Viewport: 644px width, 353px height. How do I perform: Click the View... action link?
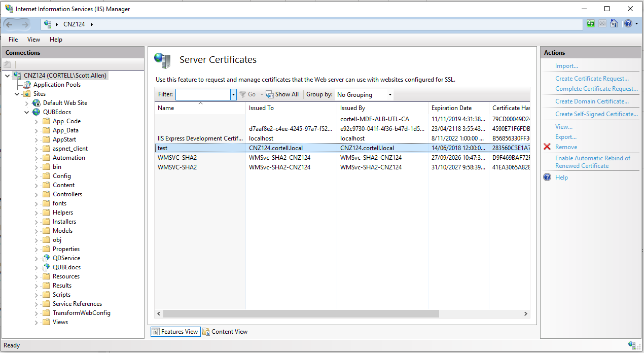click(563, 127)
